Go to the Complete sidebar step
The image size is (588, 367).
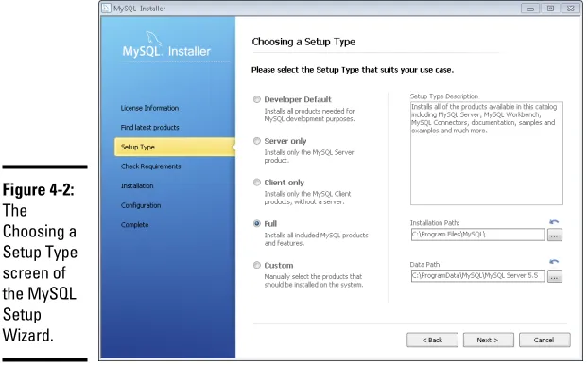click(x=134, y=225)
